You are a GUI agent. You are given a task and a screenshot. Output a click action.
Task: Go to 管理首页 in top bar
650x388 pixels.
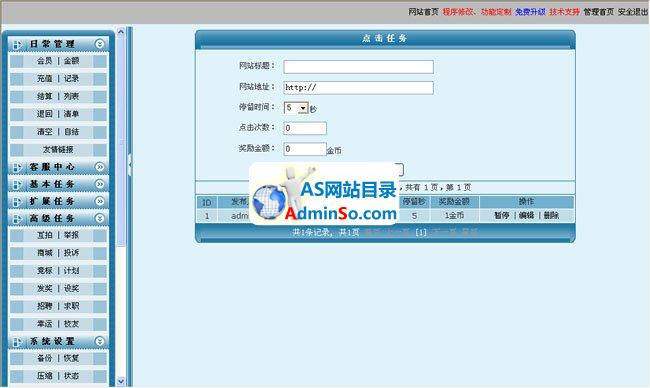599,12
